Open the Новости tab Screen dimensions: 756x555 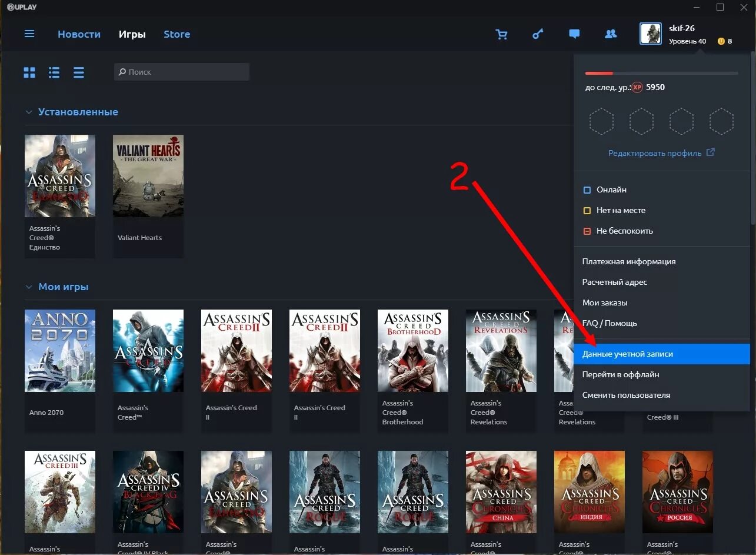click(x=79, y=34)
